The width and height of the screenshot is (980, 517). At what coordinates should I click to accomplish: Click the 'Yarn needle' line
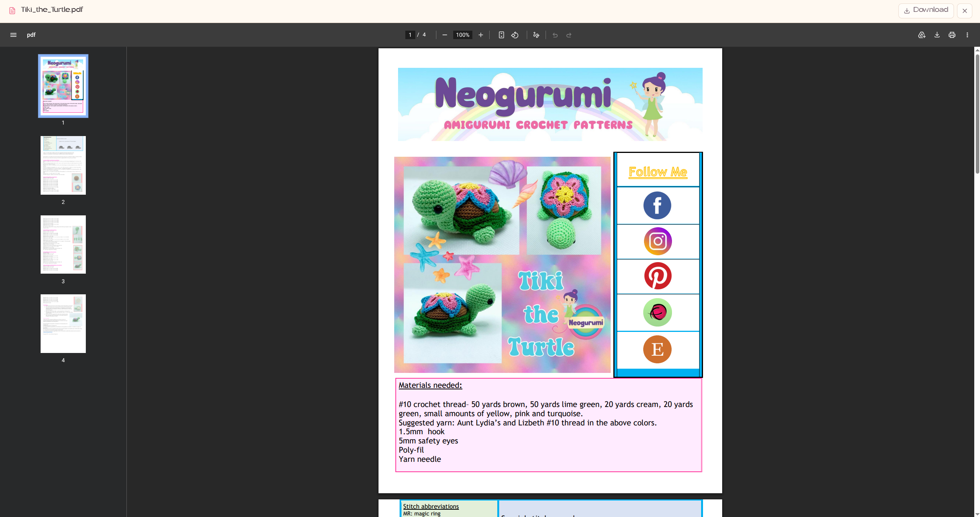point(420,459)
